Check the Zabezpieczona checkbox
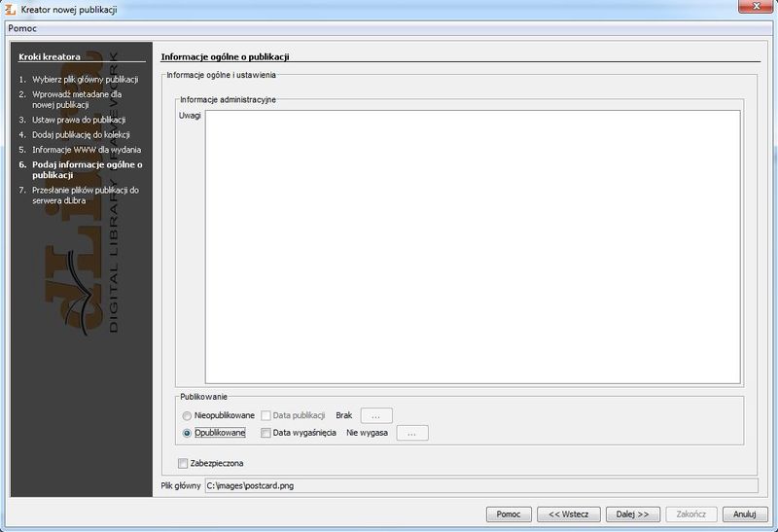This screenshot has width=778, height=532. point(183,463)
